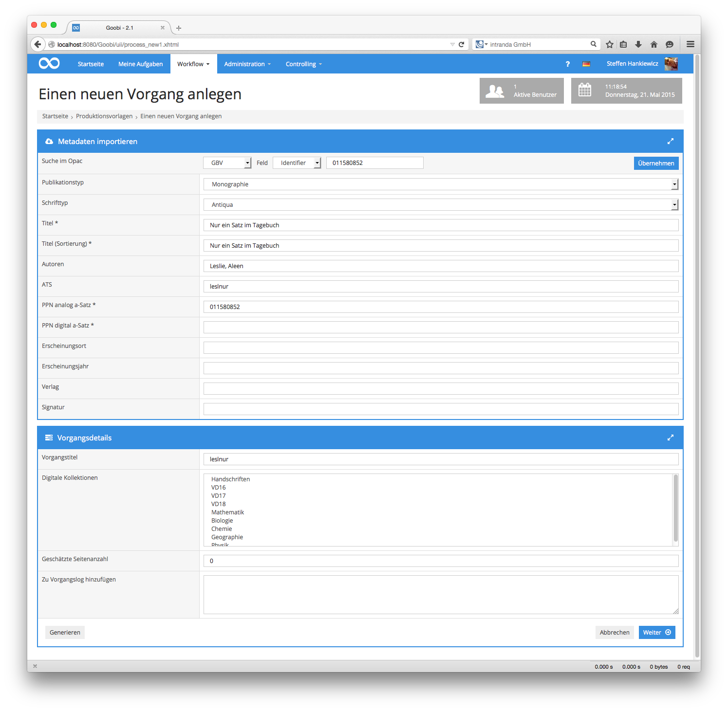The height and width of the screenshot is (711, 728).
Task: Open a new browser tab
Action: [179, 28]
